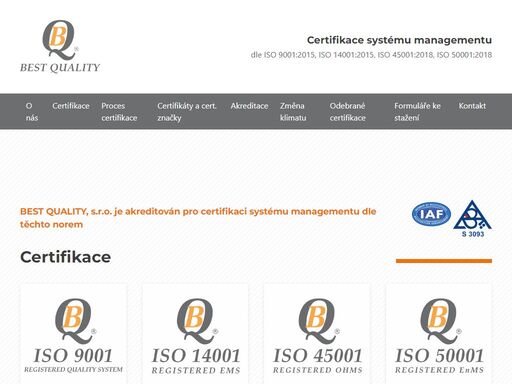
Task: Open the ISO 14001 Registered EMS card
Action: 196,334
